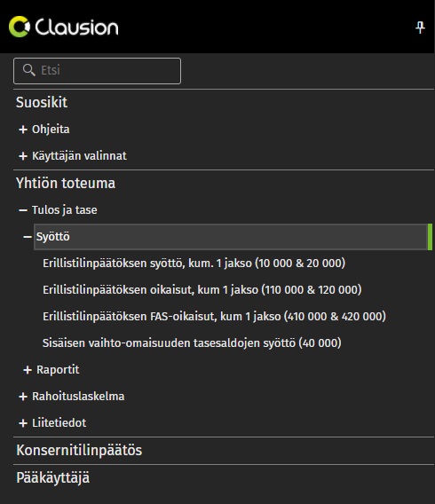This screenshot has height=504, width=435.
Task: Expand Käyttäjän valinnat plus icon
Action: [23, 156]
